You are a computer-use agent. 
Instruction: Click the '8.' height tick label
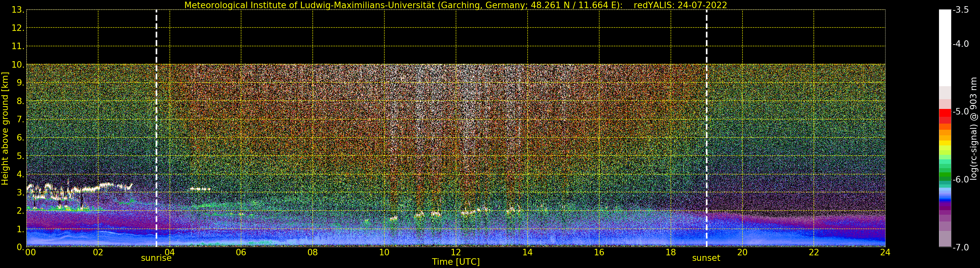pos(20,101)
